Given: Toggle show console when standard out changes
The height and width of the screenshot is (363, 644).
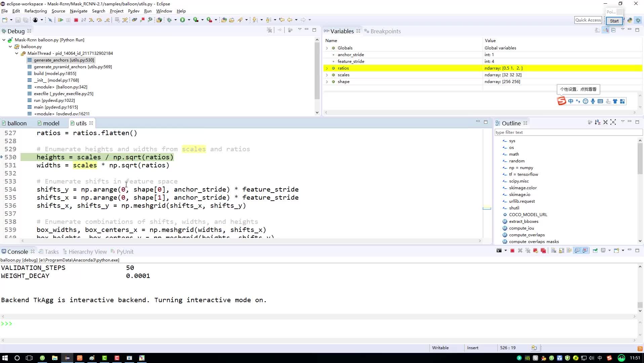Looking at the screenshot, I should click(x=577, y=250).
